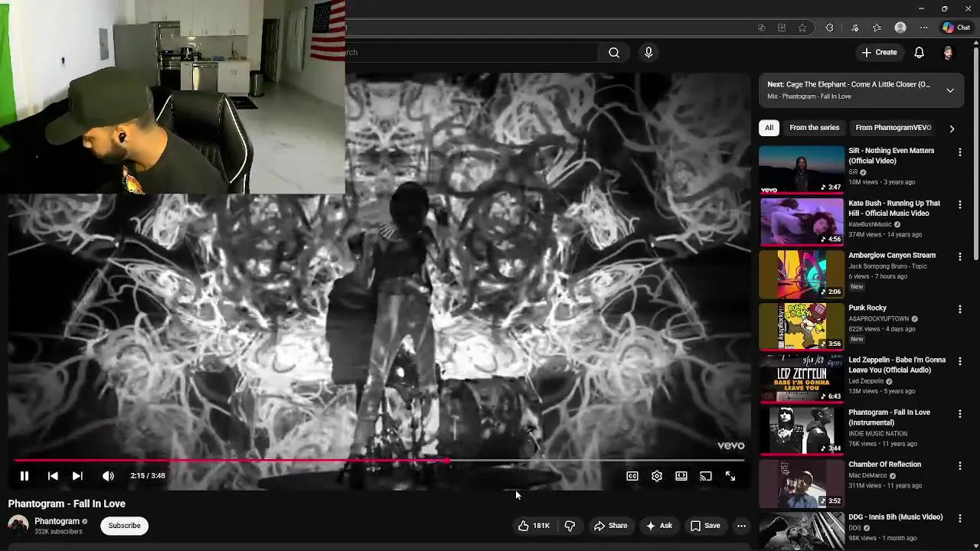Open YouTube notifications bell
The width and height of the screenshot is (980, 551).
pyautogui.click(x=920, y=52)
